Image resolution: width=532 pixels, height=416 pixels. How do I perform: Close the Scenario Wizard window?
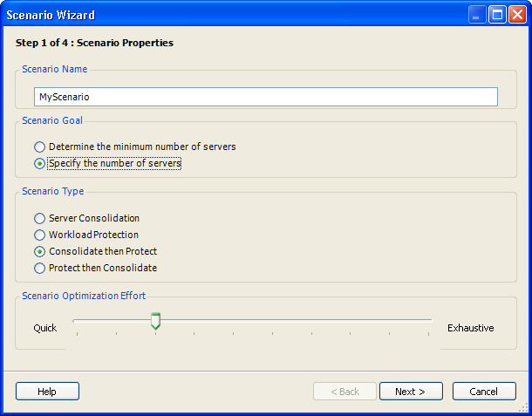click(516, 15)
